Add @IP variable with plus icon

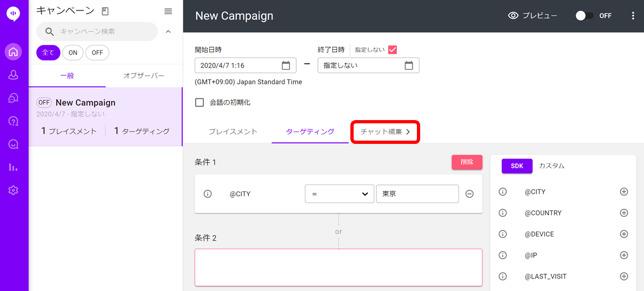624,255
